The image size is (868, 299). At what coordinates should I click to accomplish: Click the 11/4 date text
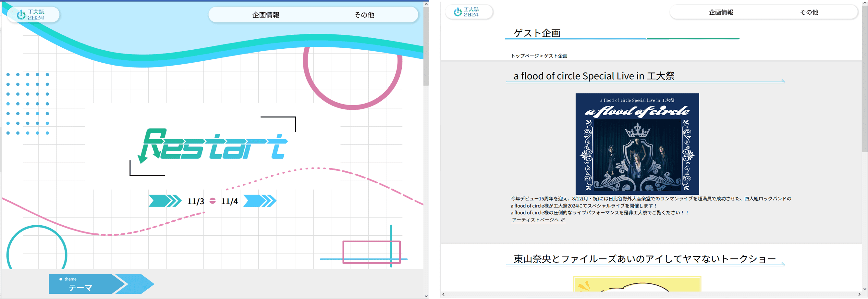pos(229,201)
